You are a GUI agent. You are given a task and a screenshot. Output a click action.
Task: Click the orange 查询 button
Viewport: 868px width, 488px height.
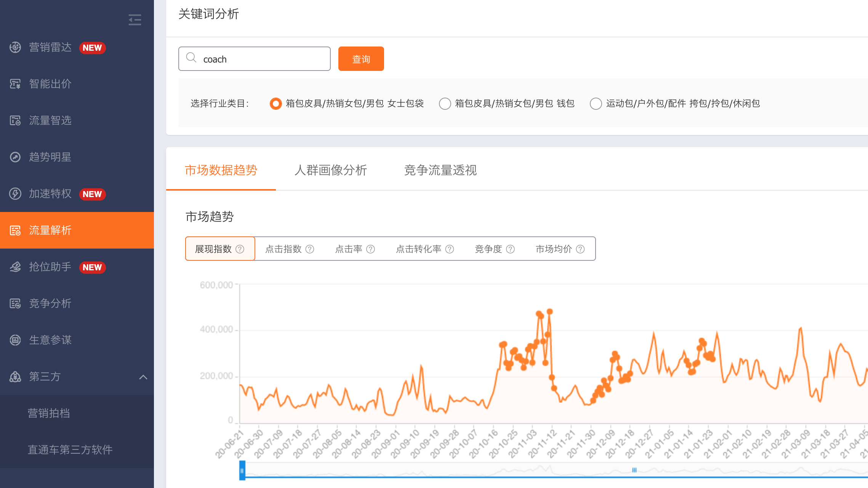pos(361,59)
